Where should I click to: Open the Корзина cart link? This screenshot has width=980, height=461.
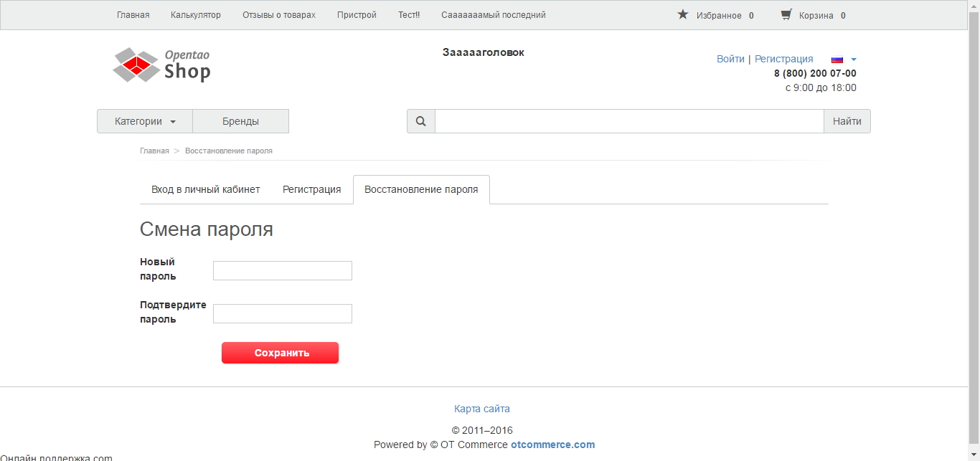(x=816, y=15)
